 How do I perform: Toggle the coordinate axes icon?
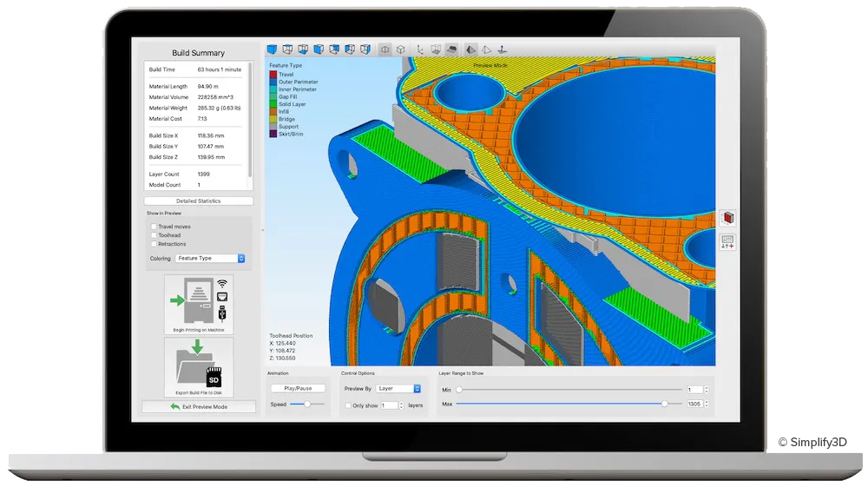pyautogui.click(x=420, y=49)
